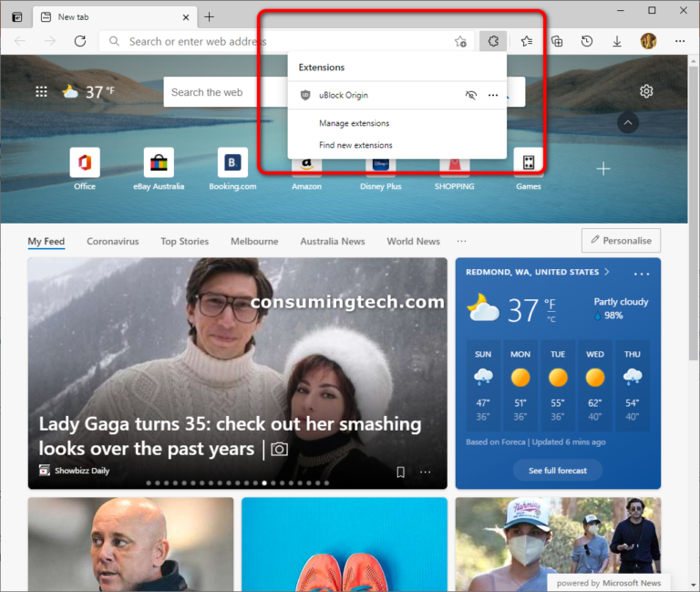Open the Downloads icon
Viewport: 700px width, 592px height.
tap(617, 42)
